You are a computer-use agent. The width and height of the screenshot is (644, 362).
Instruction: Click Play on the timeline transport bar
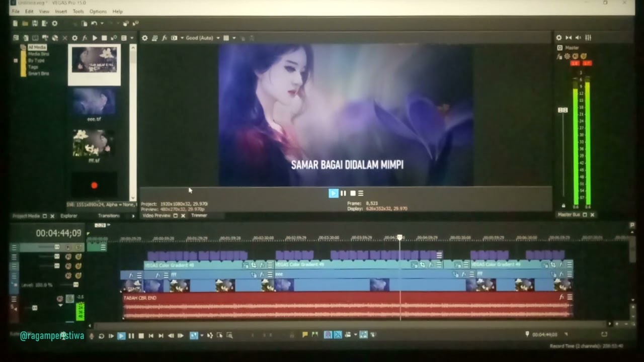(x=121, y=336)
